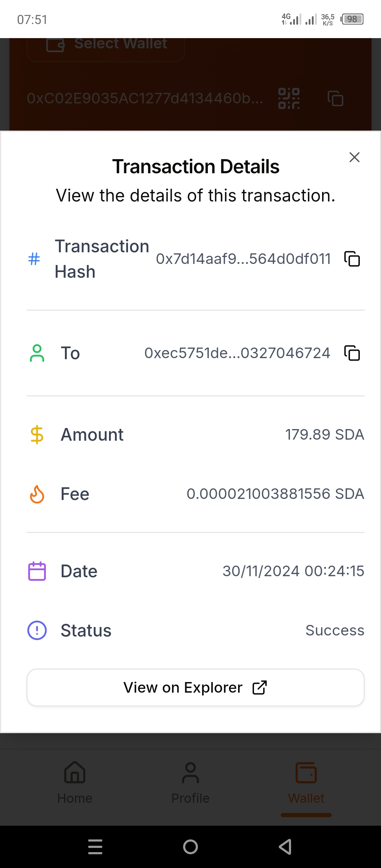This screenshot has height=868, width=381.
Task: Tap the Android home circle button
Action: [x=190, y=846]
